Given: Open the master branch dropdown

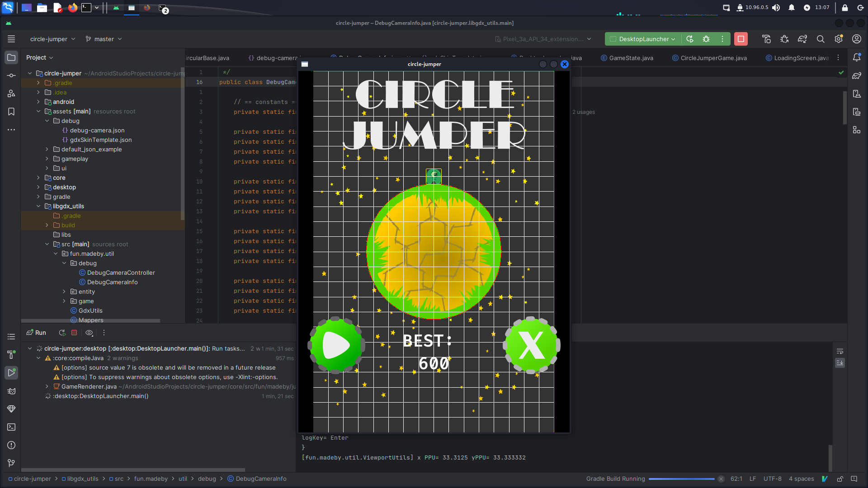Looking at the screenshot, I should (x=104, y=39).
